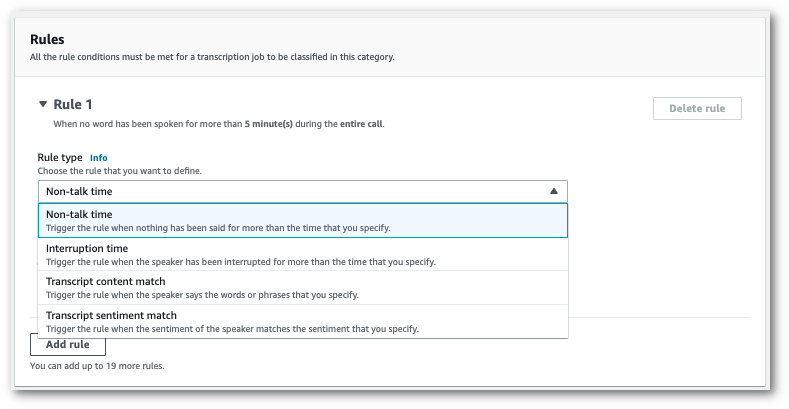Click the Rules section heading

[47, 40]
